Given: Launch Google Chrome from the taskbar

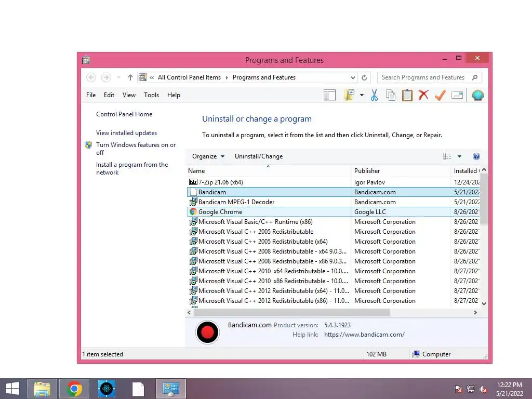Looking at the screenshot, I should point(74,389).
